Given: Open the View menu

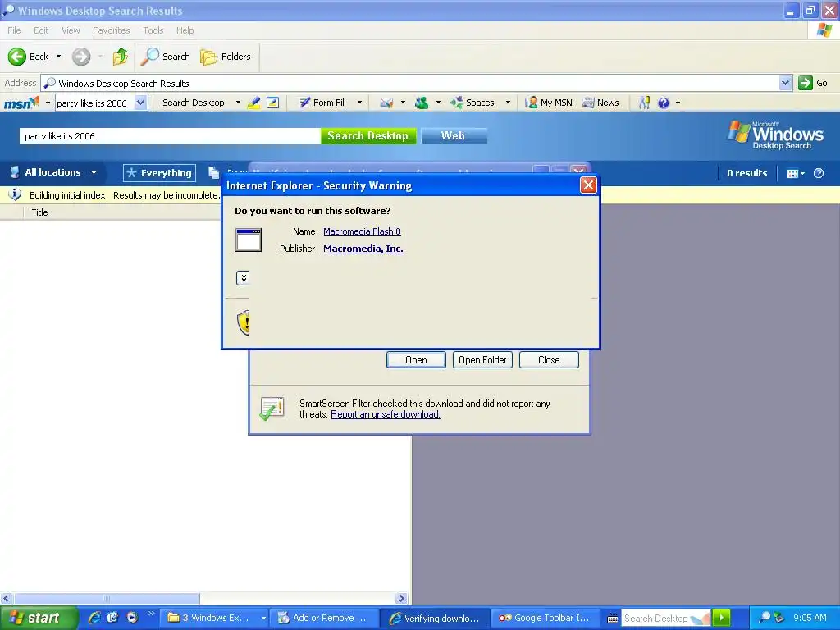Looking at the screenshot, I should (71, 30).
